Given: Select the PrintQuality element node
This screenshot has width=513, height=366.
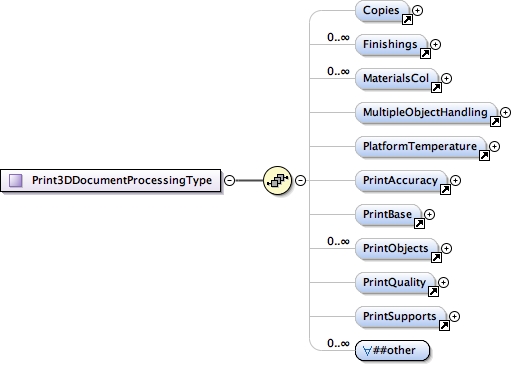Looking at the screenshot, I should (x=395, y=283).
